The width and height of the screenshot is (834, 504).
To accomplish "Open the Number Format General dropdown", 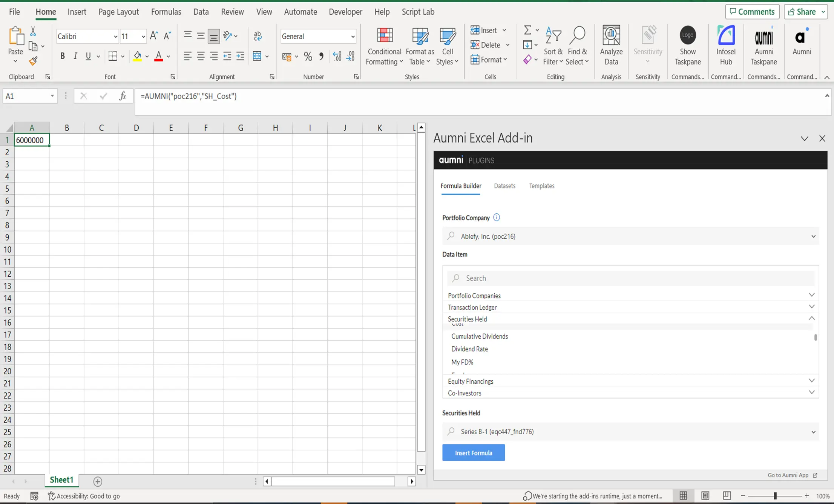I will point(318,36).
